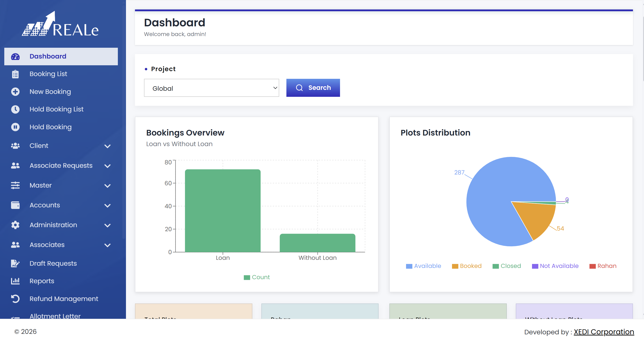
Task: Toggle Count series in bar chart legend
Action: (257, 277)
